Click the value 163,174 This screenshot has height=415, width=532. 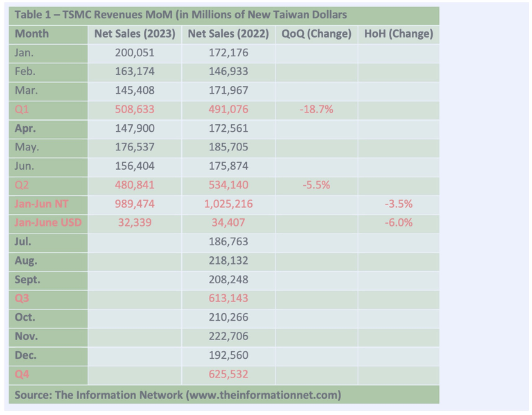click(x=135, y=72)
